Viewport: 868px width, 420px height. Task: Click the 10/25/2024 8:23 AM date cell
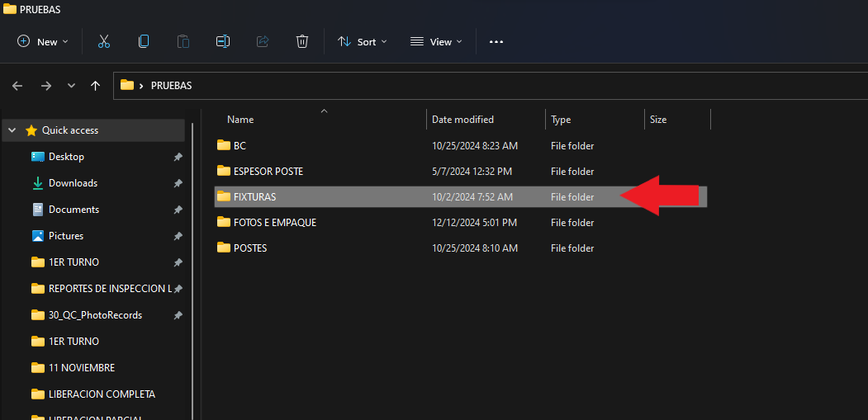(x=475, y=146)
